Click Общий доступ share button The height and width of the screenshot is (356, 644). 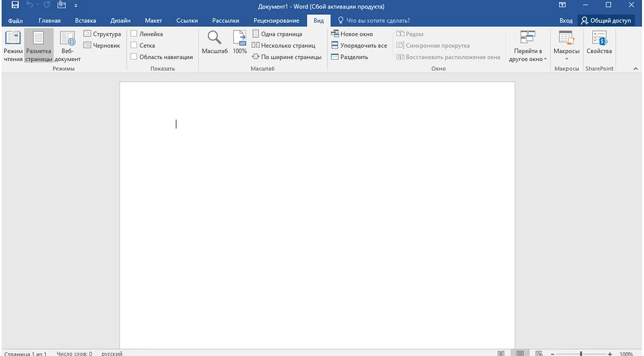point(606,21)
